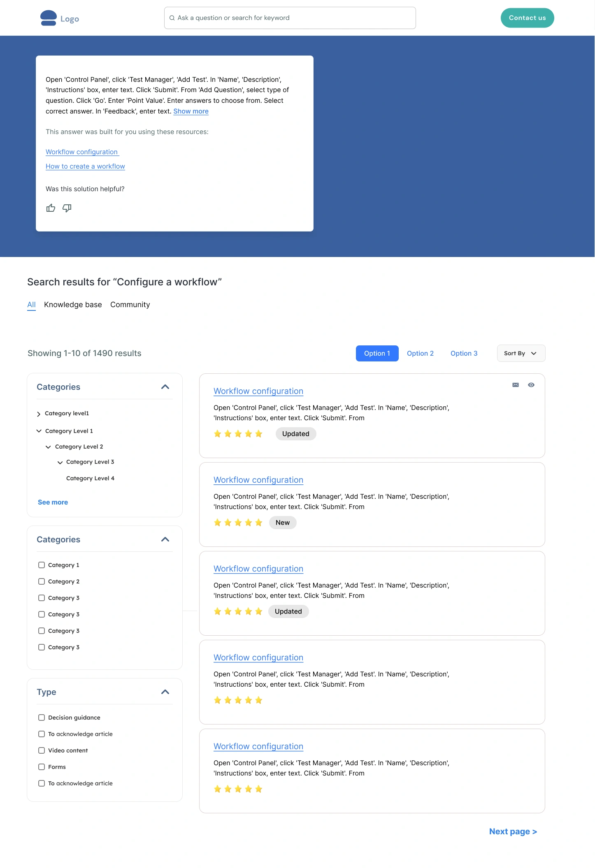This screenshot has height=868, width=595.
Task: Click the thumbs down icon
Action: click(67, 208)
